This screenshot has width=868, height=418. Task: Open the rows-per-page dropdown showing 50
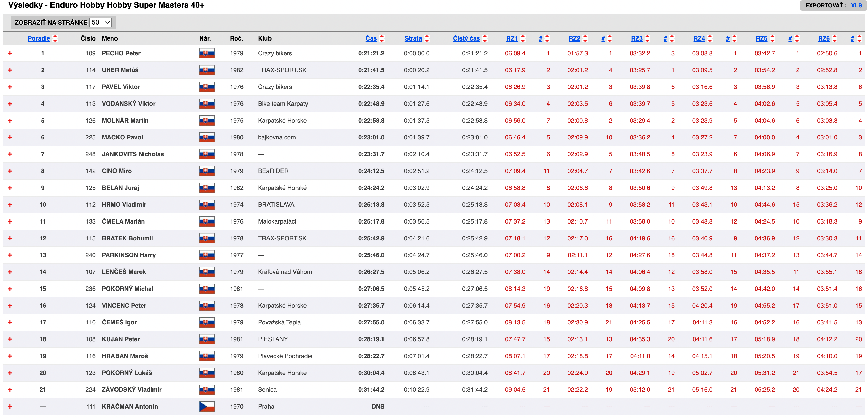pyautogui.click(x=100, y=22)
